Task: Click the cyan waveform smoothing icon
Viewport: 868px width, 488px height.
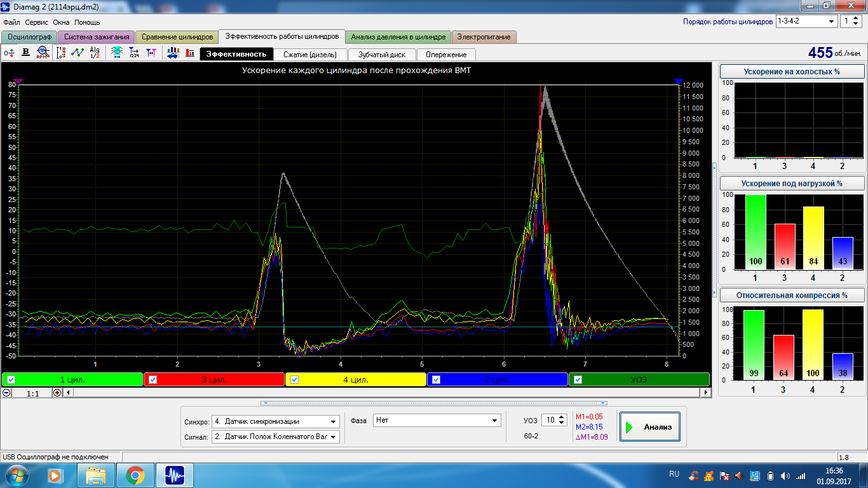Action: [x=118, y=53]
